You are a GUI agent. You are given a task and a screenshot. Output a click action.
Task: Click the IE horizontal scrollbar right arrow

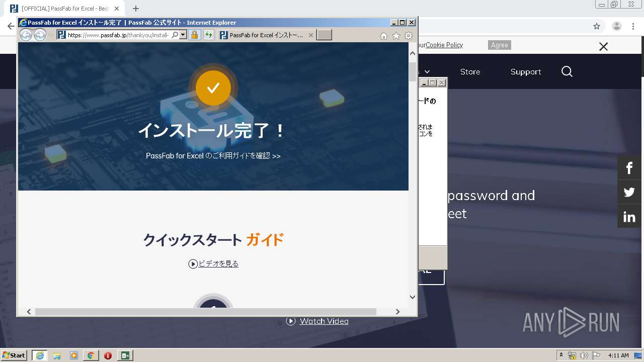(397, 312)
